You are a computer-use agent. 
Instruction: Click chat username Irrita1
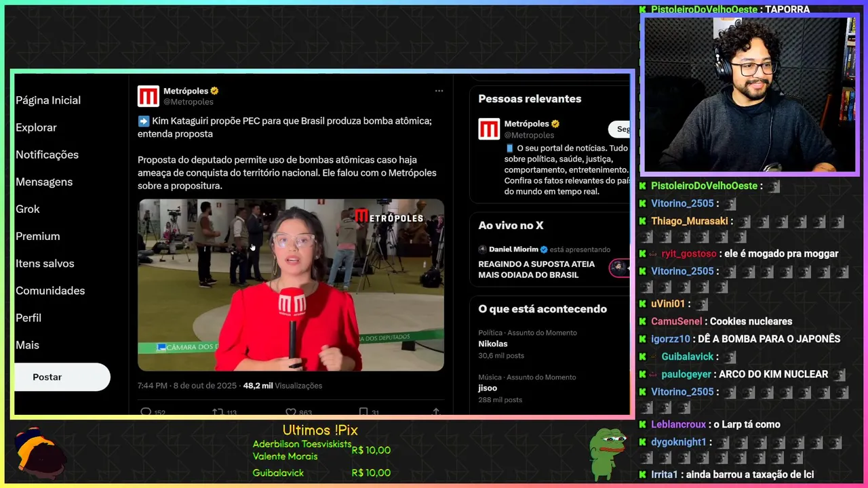click(665, 474)
